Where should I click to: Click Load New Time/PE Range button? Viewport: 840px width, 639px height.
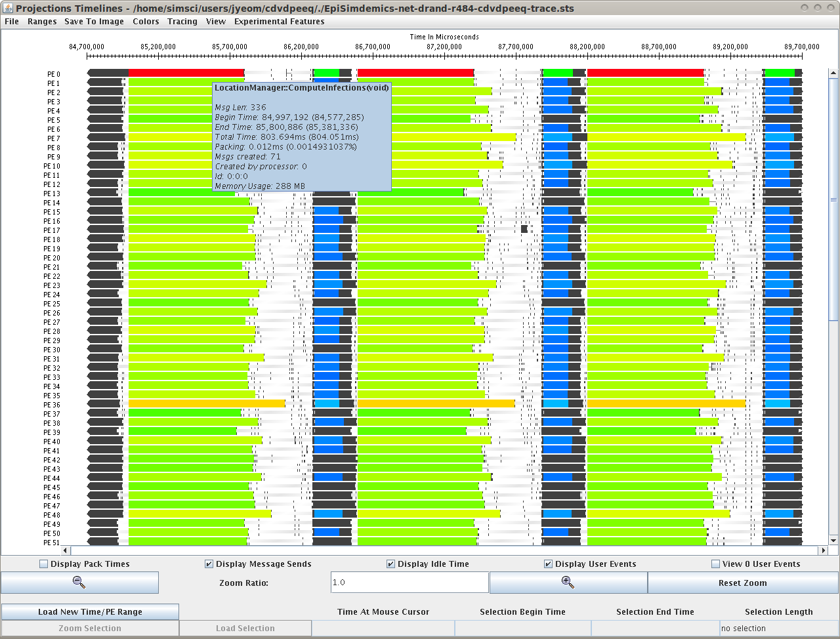pyautogui.click(x=90, y=612)
